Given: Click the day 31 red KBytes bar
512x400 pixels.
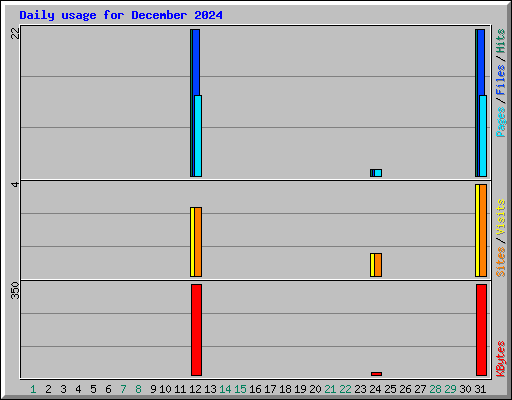Looking at the screenshot, I should click(481, 330).
